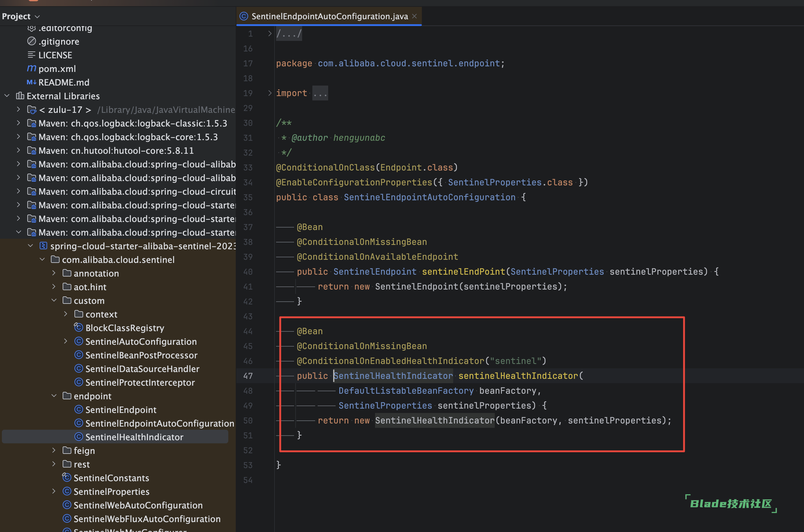Expand the context package
The image size is (804, 532).
pyautogui.click(x=66, y=314)
